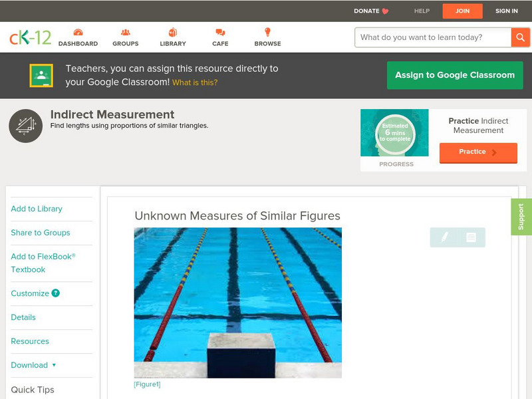Screen dimensions: 532x399
Task: Click SIGN IN
Action: 507,11
